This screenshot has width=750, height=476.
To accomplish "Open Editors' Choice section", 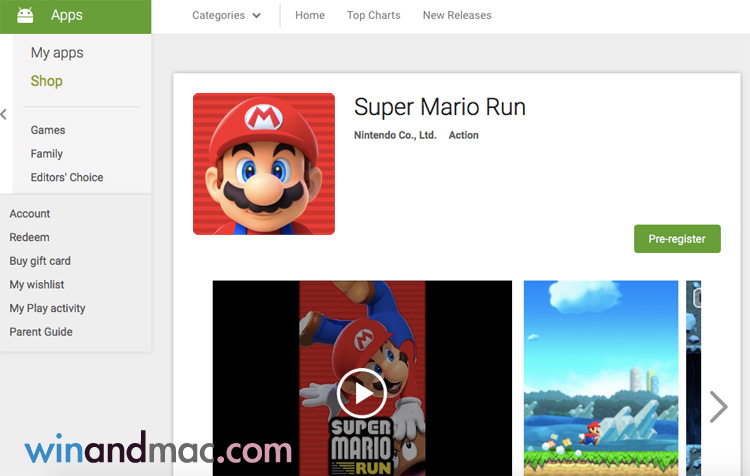I will 67,178.
